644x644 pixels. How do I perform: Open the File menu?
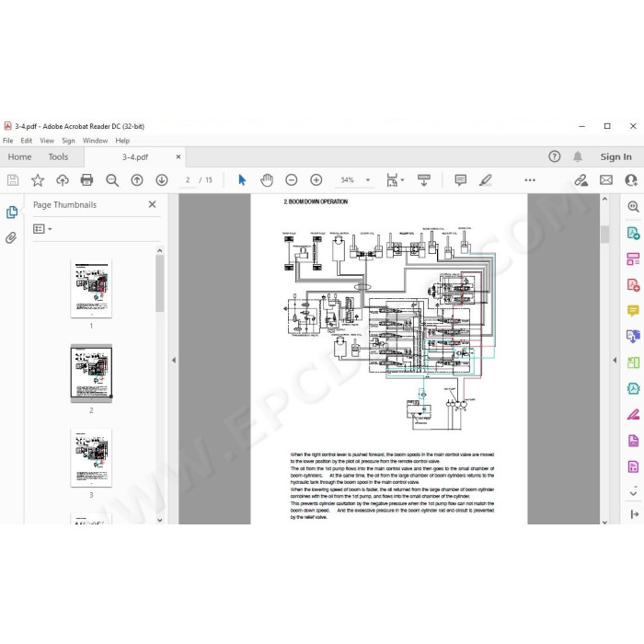pos(7,141)
